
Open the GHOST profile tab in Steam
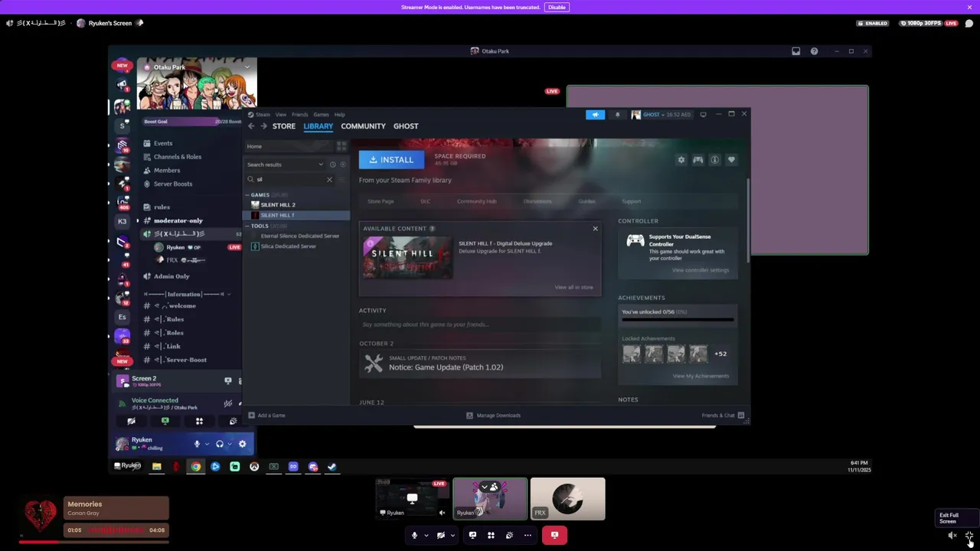(406, 126)
